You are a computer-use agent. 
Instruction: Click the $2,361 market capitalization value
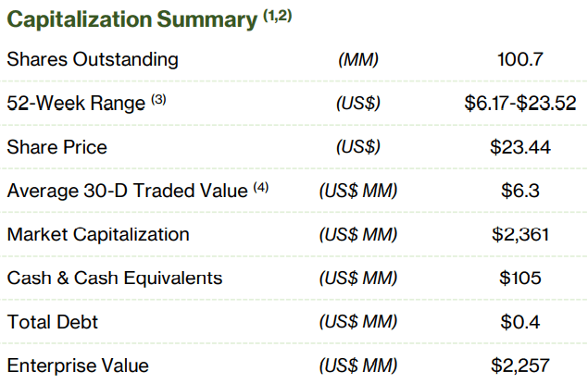click(x=519, y=234)
